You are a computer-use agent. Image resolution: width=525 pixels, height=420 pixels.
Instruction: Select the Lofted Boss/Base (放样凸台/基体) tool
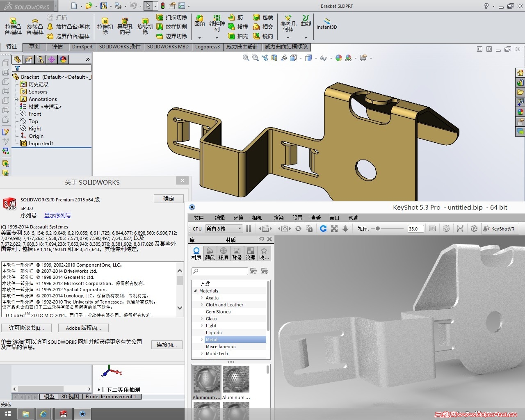[68, 27]
